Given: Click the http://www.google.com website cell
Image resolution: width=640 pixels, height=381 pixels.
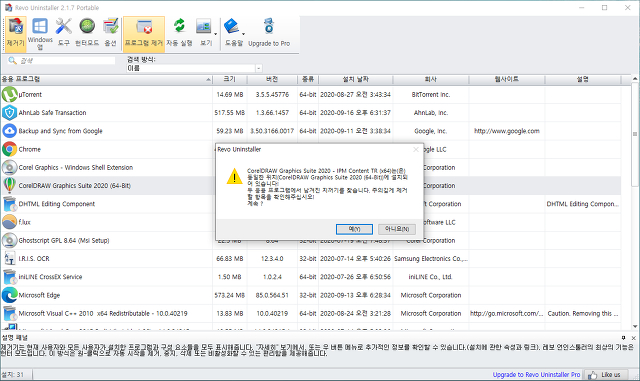Looking at the screenshot, I should point(507,131).
